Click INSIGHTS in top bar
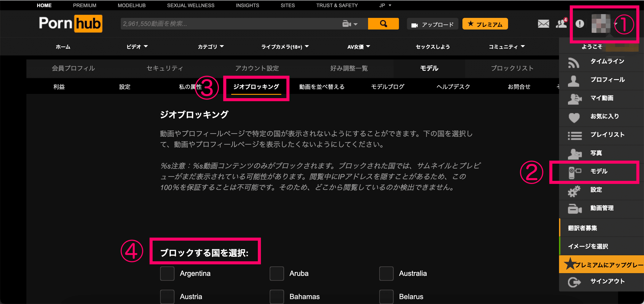Image resolution: width=644 pixels, height=304 pixels. (x=248, y=5)
